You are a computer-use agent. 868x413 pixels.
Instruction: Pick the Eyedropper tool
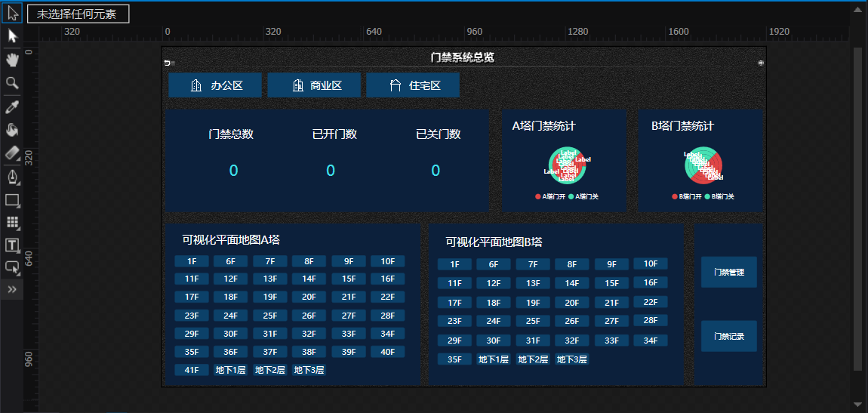click(x=13, y=106)
